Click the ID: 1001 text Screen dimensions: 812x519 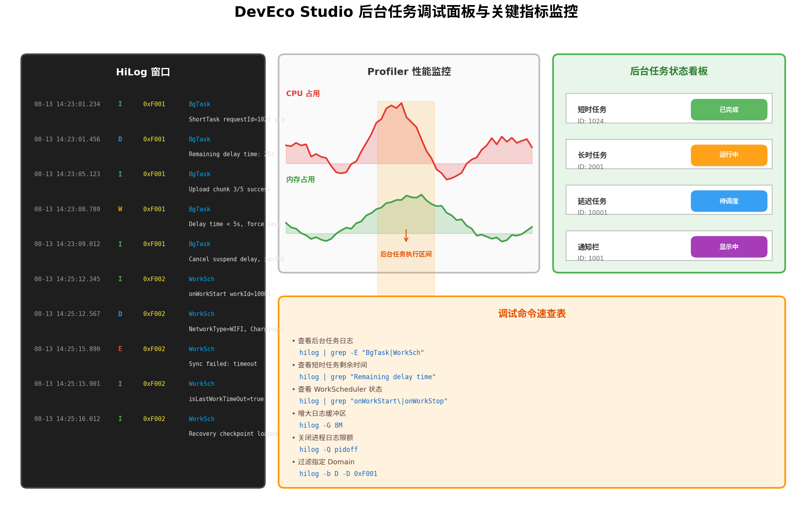(x=591, y=258)
